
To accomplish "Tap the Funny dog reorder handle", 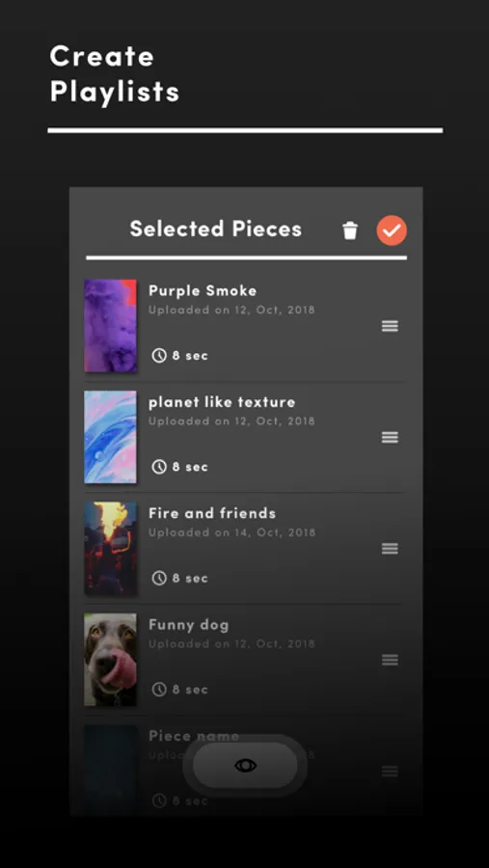I will [390, 660].
